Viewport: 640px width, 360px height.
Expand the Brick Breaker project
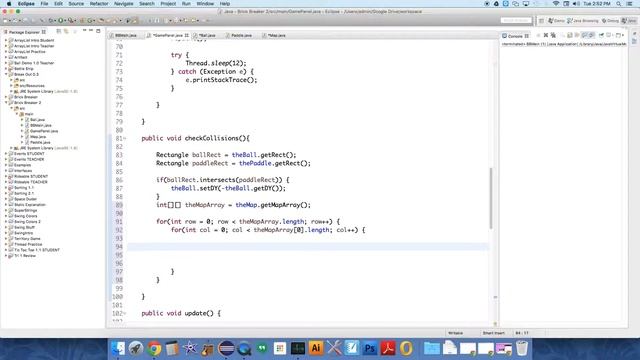pyautogui.click(x=6, y=97)
